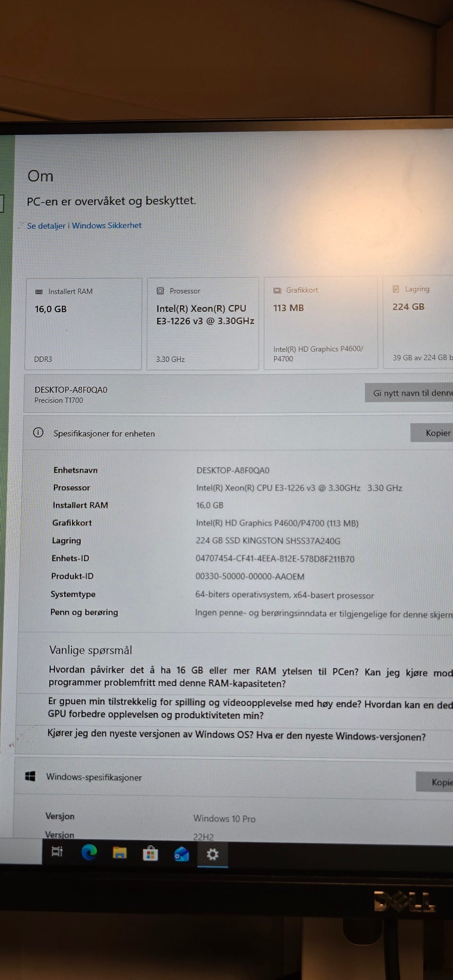Open Microsoft Store from the taskbar
Image resolution: width=453 pixels, height=980 pixels.
click(x=150, y=853)
